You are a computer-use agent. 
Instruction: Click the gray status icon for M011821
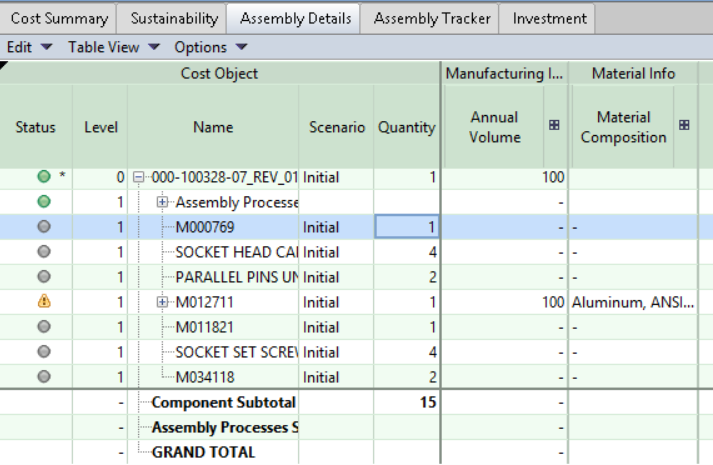coord(43,327)
